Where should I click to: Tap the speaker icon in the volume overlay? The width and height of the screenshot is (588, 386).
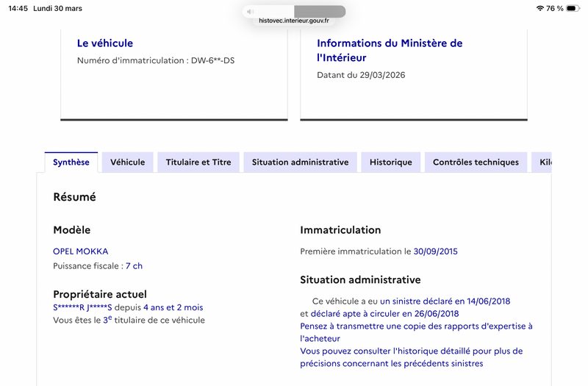[x=250, y=12]
